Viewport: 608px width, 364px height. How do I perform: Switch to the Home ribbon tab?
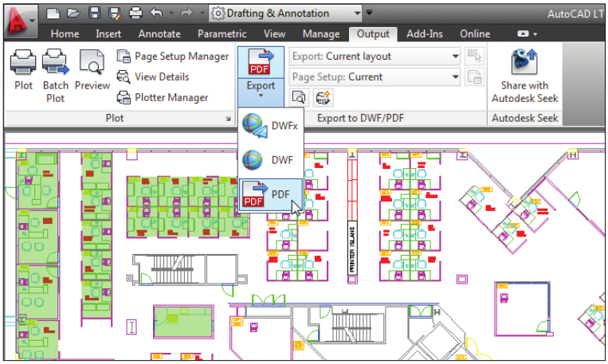(x=65, y=34)
